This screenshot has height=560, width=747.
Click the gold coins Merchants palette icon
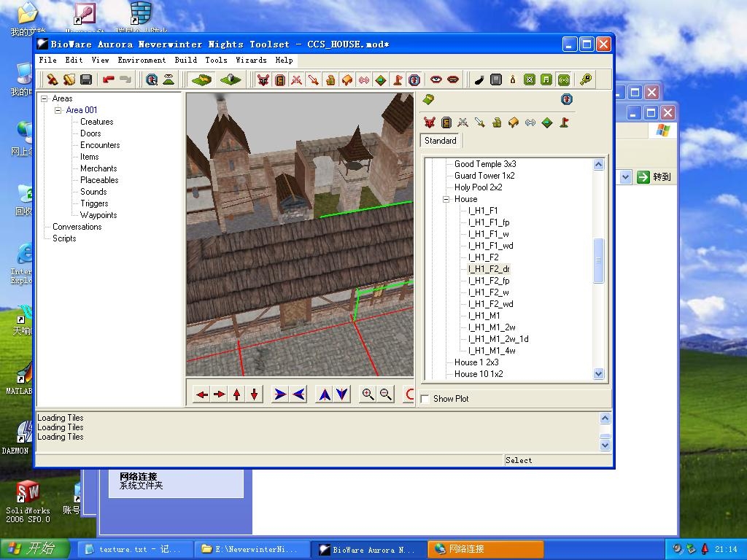497,122
